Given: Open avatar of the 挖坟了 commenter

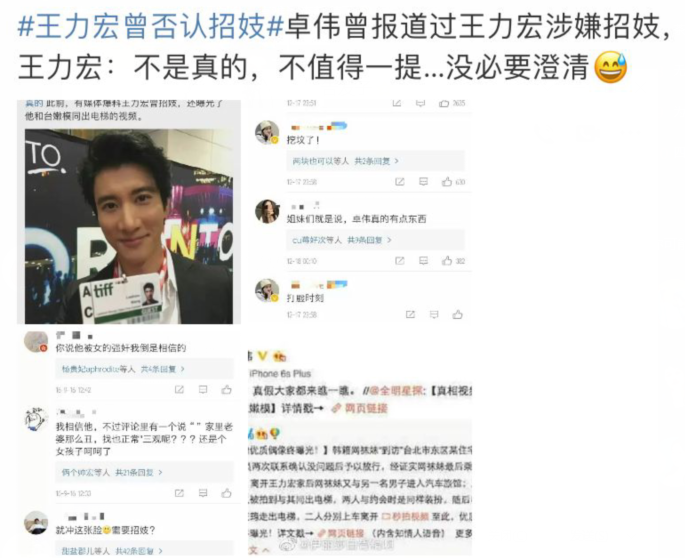Looking at the screenshot, I should (267, 132).
